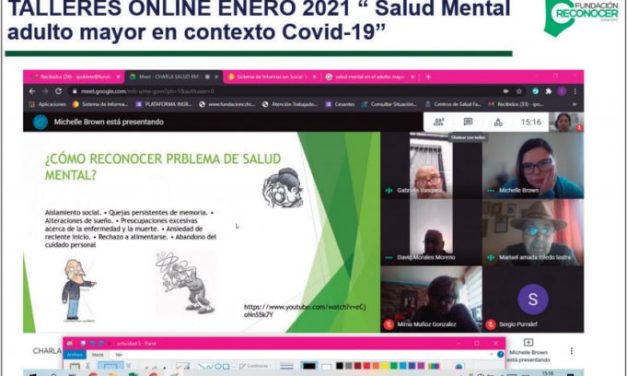Open Paint's Contorno outline dropdown
Screen dimensions: 627x376
click(x=255, y=366)
